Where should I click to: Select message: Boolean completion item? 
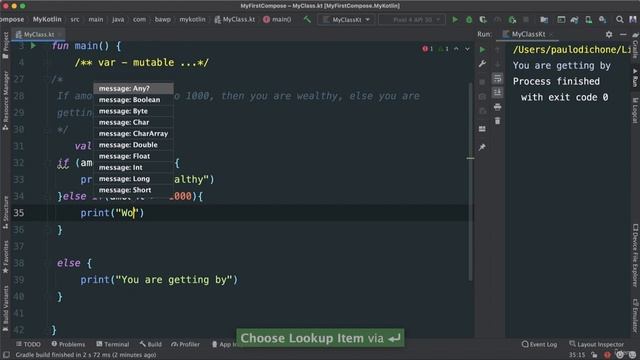click(x=133, y=100)
